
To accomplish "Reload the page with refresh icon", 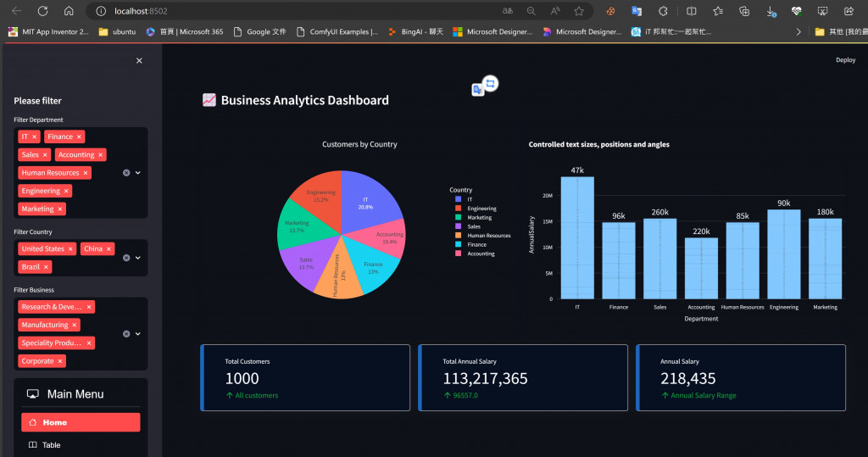I will click(x=42, y=11).
